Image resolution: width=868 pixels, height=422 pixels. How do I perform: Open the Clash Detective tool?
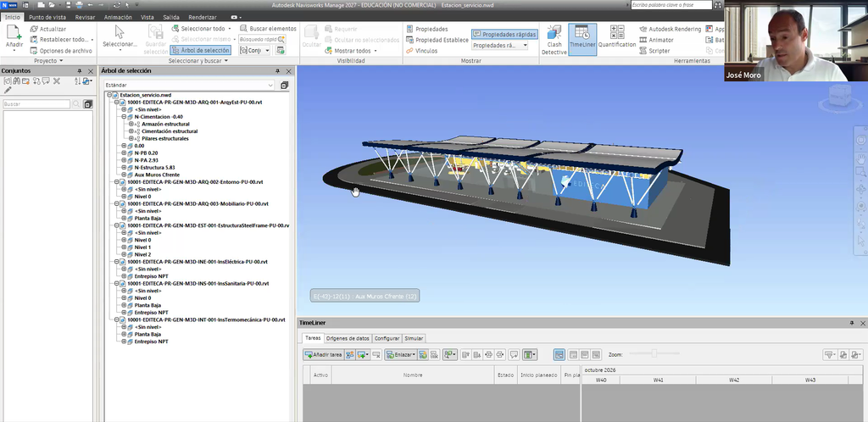click(554, 40)
